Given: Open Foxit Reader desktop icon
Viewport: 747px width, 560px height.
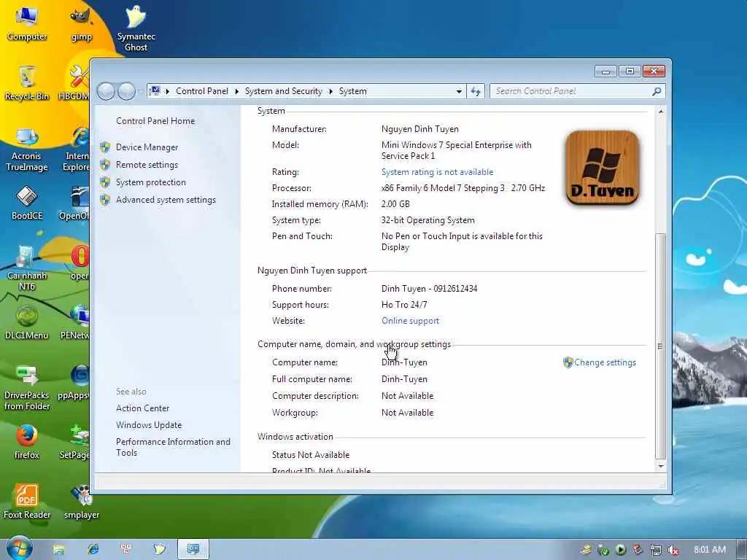Looking at the screenshot, I should (x=27, y=501).
